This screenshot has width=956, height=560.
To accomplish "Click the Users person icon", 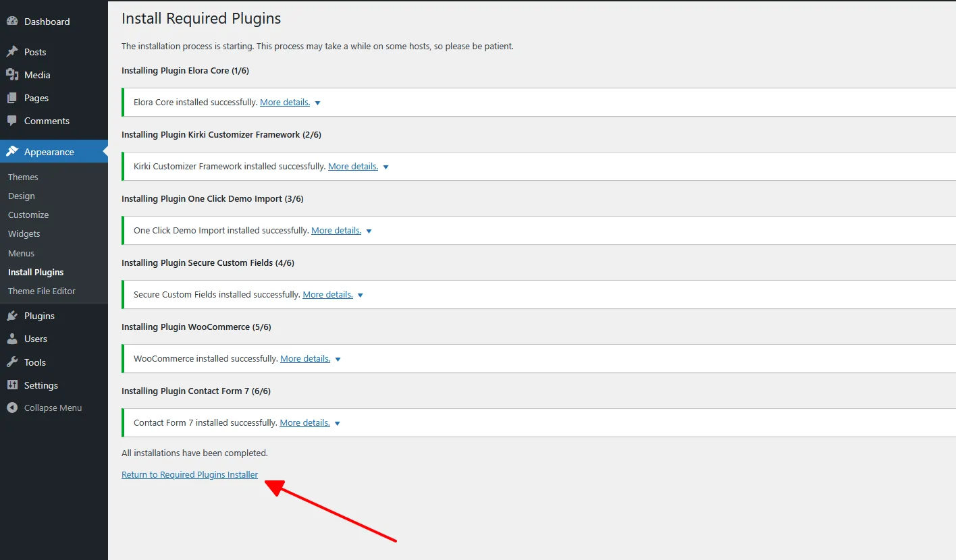I will point(12,339).
